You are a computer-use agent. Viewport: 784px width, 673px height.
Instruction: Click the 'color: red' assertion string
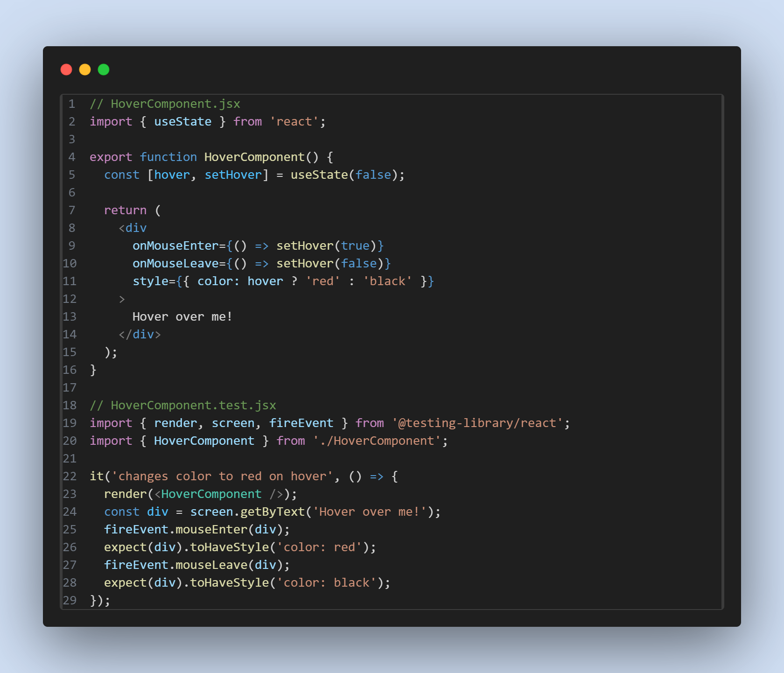pos(319,547)
